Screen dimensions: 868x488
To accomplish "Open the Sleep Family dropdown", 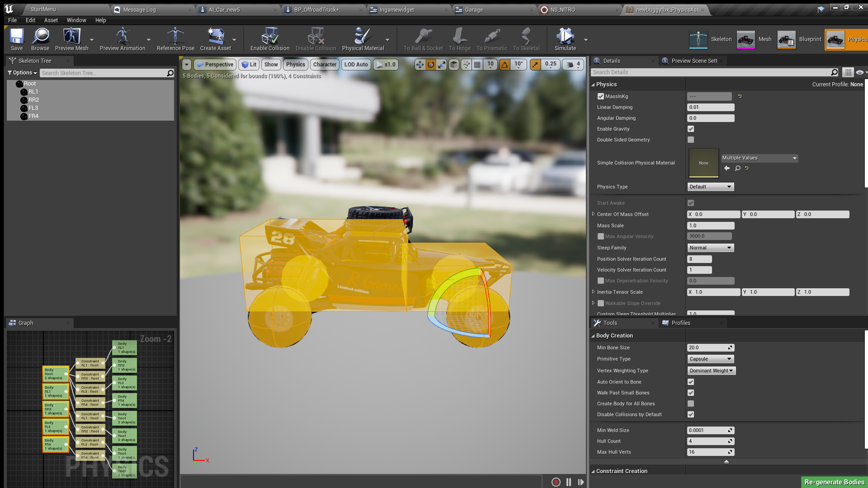I will pos(710,248).
